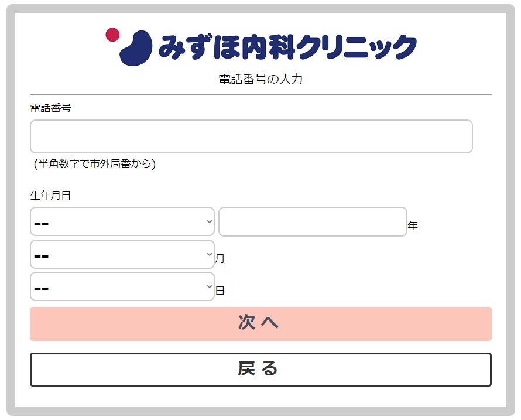Open the era dropdown beside the year field
Viewport: 521px width, 420px height.
[122, 221]
